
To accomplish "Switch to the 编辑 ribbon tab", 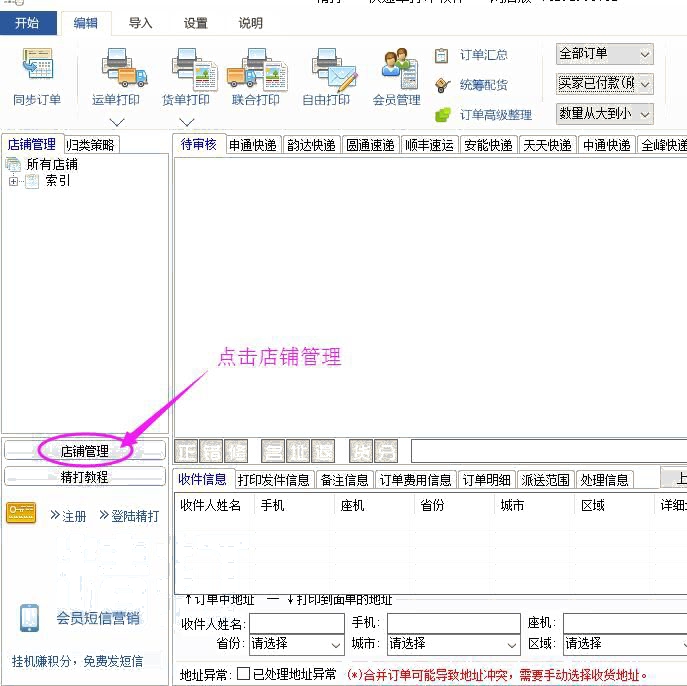I will (x=86, y=23).
